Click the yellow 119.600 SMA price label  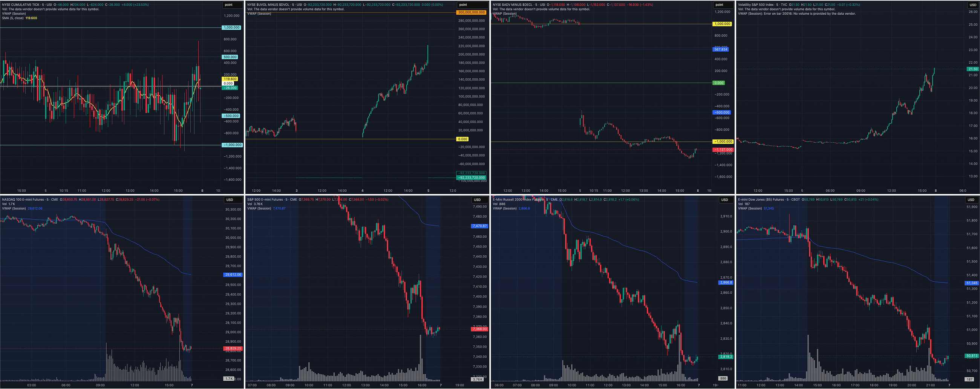230,79
